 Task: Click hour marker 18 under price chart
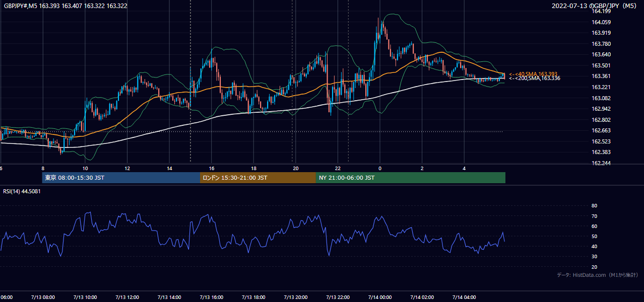[253, 168]
